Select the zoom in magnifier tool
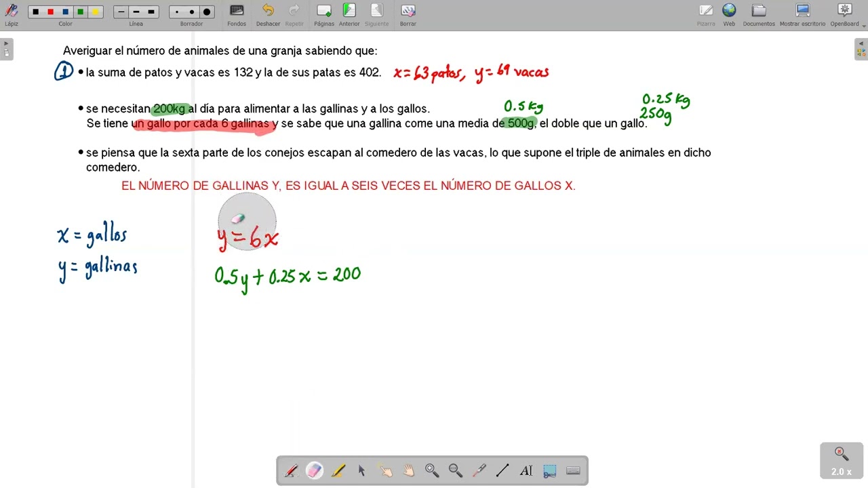Image resolution: width=868 pixels, height=488 pixels. 432,470
